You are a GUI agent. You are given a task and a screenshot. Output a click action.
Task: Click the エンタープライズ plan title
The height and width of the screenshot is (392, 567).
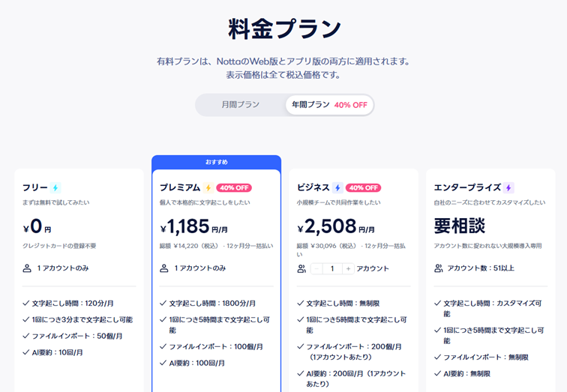[467, 188]
